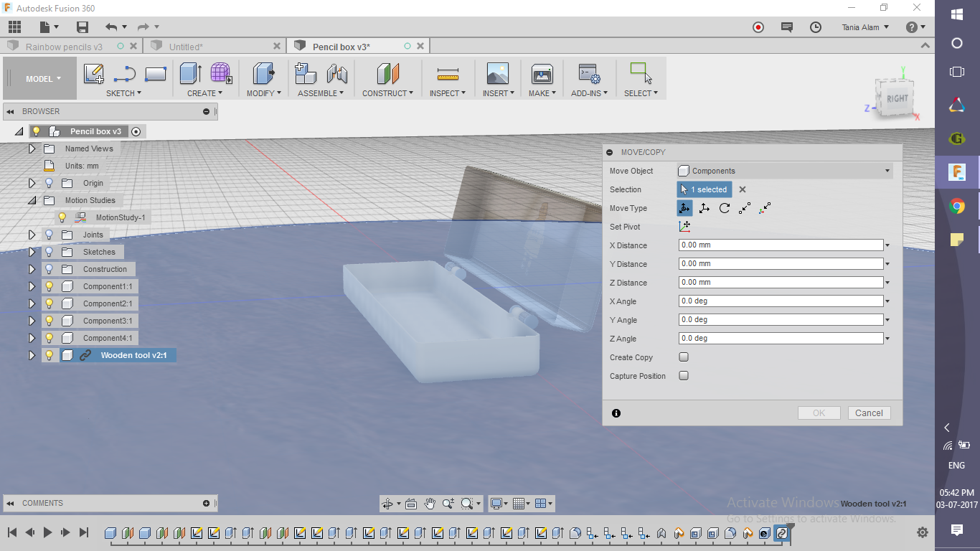Toggle visibility bulb for Component4:1
This screenshot has height=551, width=980.
coord(49,338)
